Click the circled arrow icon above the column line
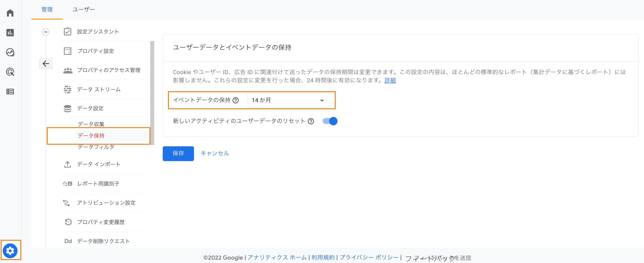 (x=46, y=32)
